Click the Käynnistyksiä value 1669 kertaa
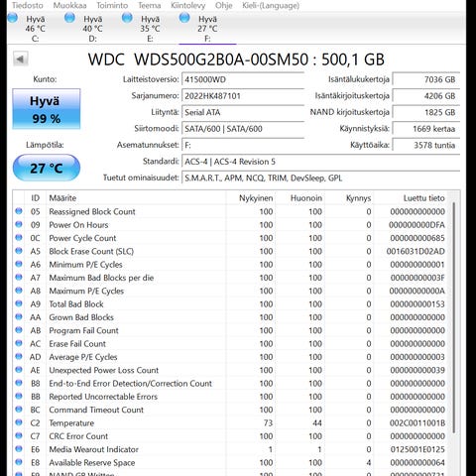Viewport: 476px width, 476px height. coord(426,129)
